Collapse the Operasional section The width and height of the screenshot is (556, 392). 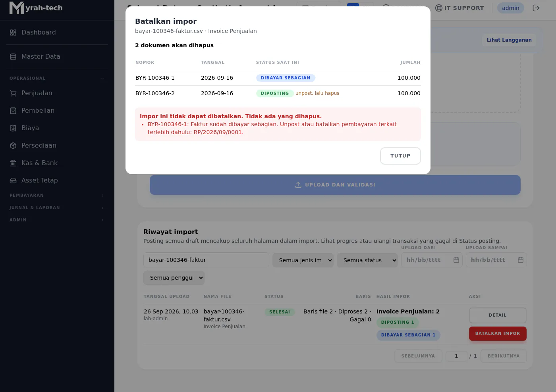(57, 79)
